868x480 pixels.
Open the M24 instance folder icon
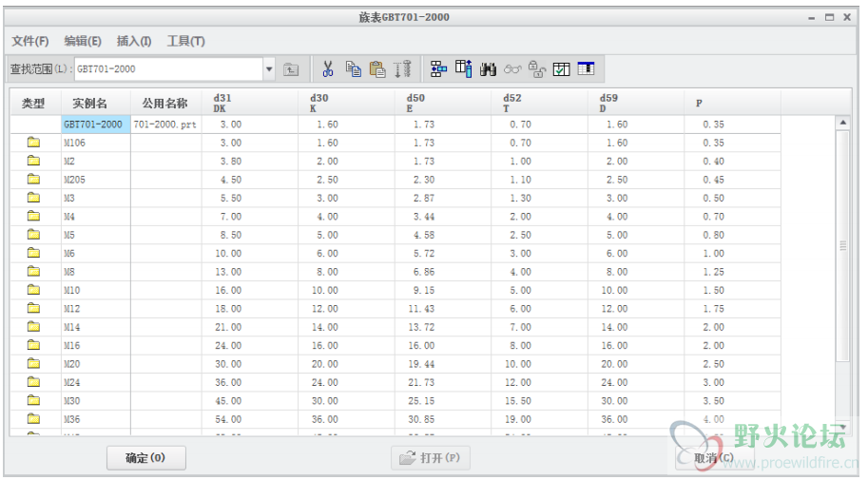[34, 382]
